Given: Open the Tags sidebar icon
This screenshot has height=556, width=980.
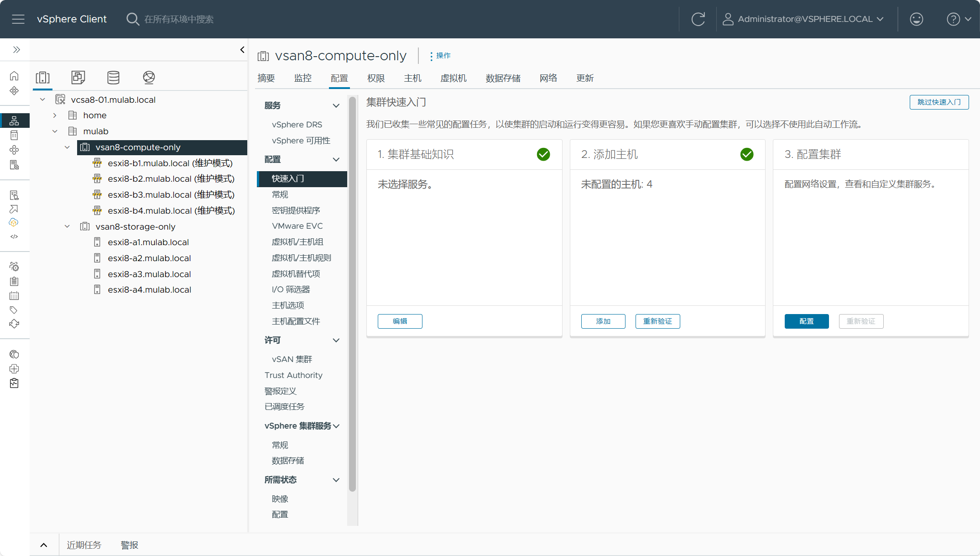Looking at the screenshot, I should coord(14,310).
